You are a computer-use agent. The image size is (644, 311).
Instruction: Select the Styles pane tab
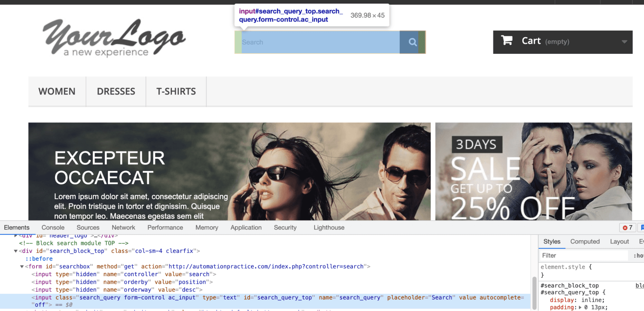[552, 242]
